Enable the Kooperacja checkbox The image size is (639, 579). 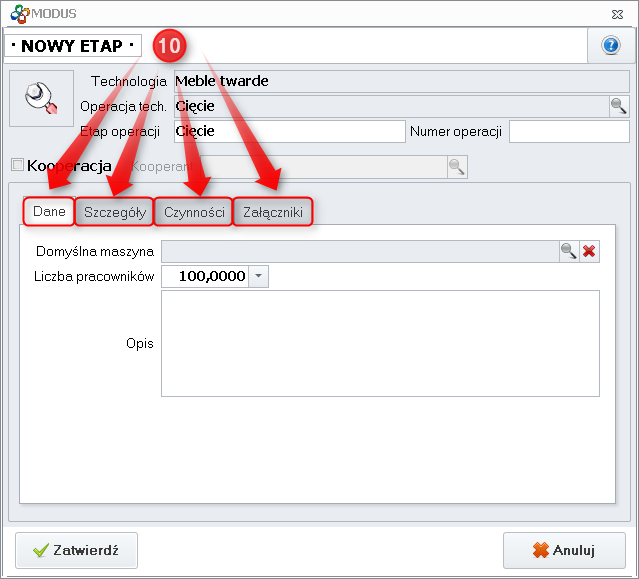pos(16,165)
